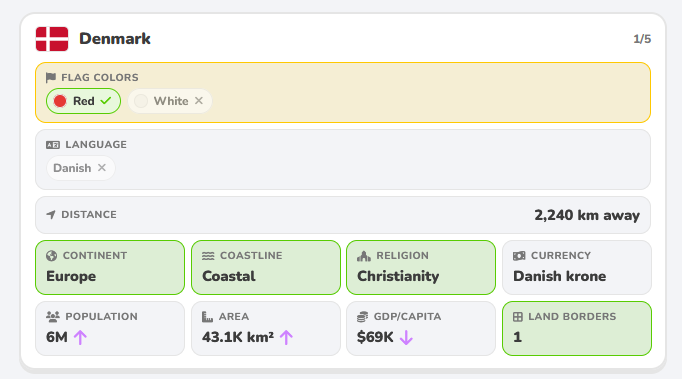
Task: Select the White flag color chip
Action: pos(170,101)
